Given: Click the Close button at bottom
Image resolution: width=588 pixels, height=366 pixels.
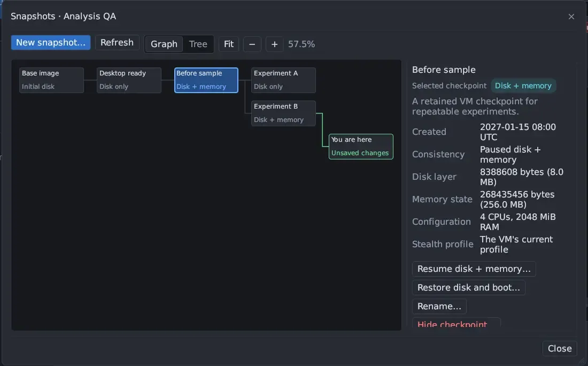Looking at the screenshot, I should pos(560,349).
